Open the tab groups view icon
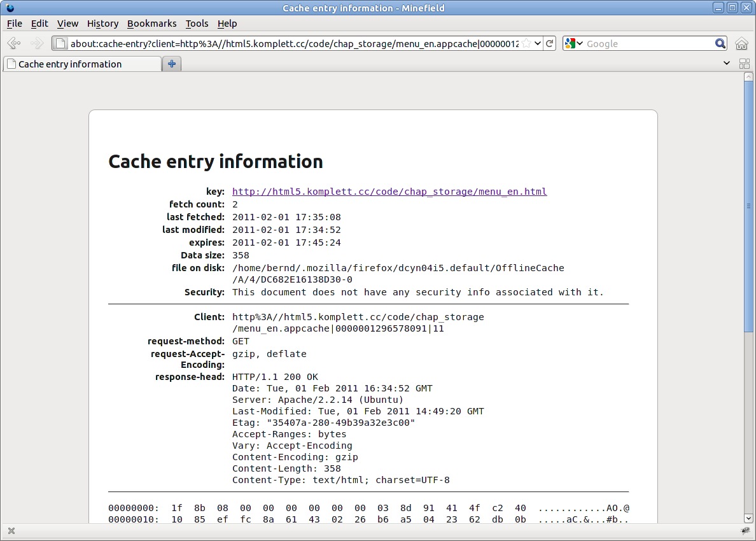The image size is (756, 541). click(744, 64)
